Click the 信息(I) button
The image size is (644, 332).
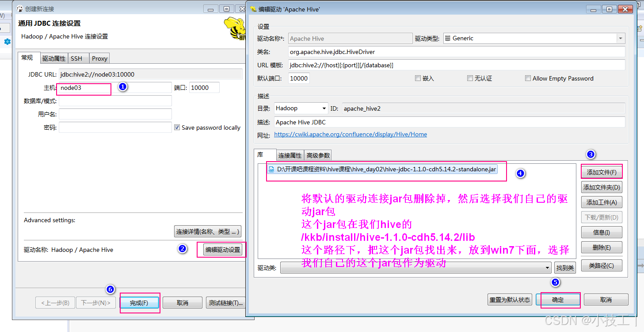pyautogui.click(x=602, y=232)
